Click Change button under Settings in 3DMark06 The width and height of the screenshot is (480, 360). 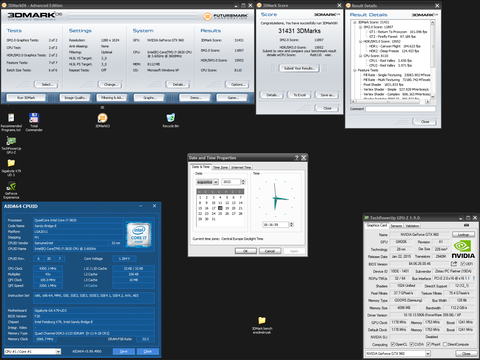pos(110,84)
